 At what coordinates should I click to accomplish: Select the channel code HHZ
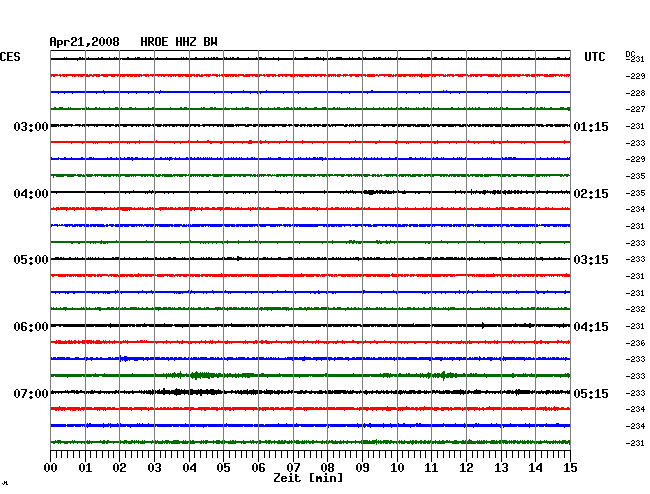pyautogui.click(x=186, y=42)
